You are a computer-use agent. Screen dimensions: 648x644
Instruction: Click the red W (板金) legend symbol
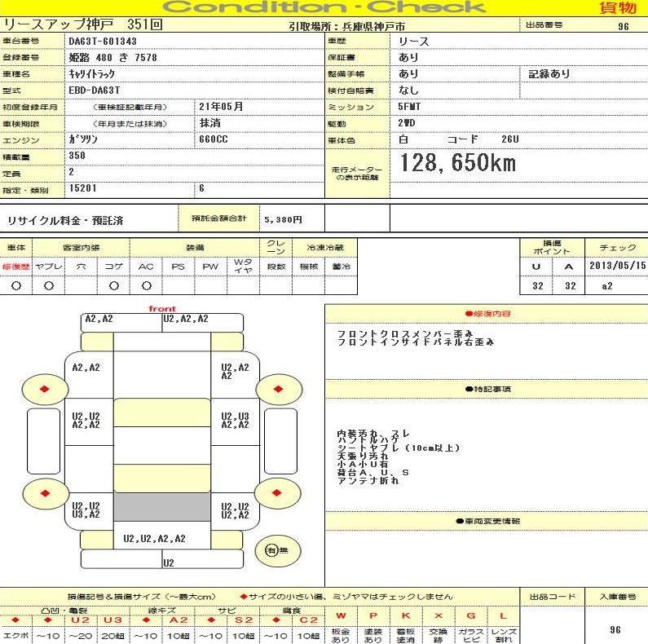click(x=341, y=615)
